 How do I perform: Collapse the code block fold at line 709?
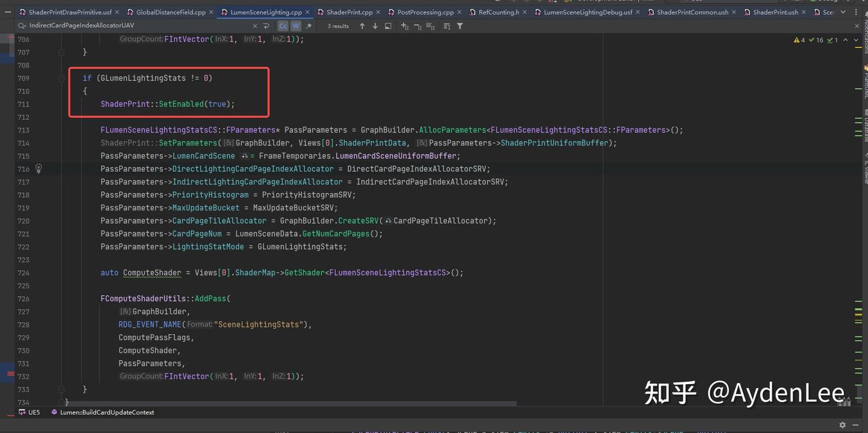(61, 78)
